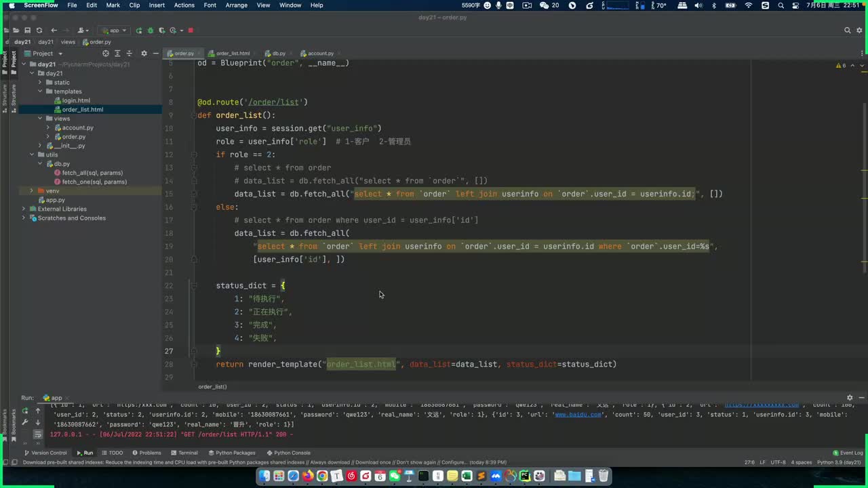
Task: Click Expand All icon in Project panel
Action: 117,54
